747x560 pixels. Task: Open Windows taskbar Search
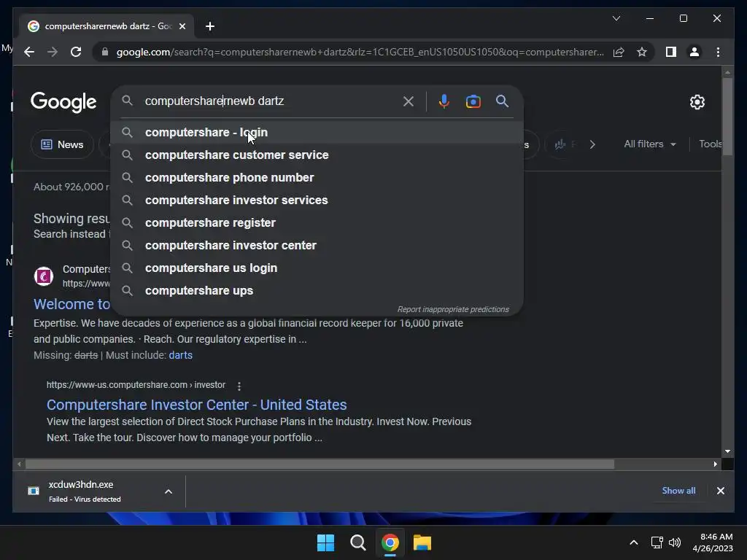tap(357, 542)
